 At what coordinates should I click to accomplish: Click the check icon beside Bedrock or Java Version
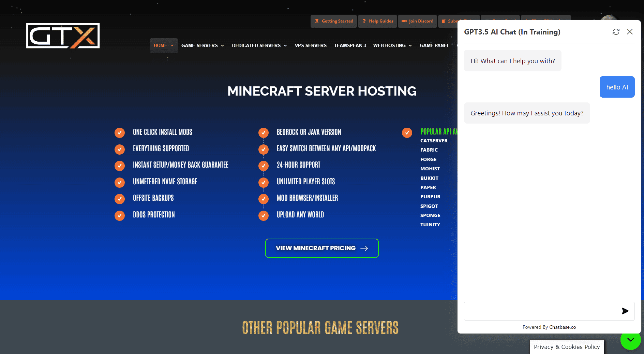point(264,132)
